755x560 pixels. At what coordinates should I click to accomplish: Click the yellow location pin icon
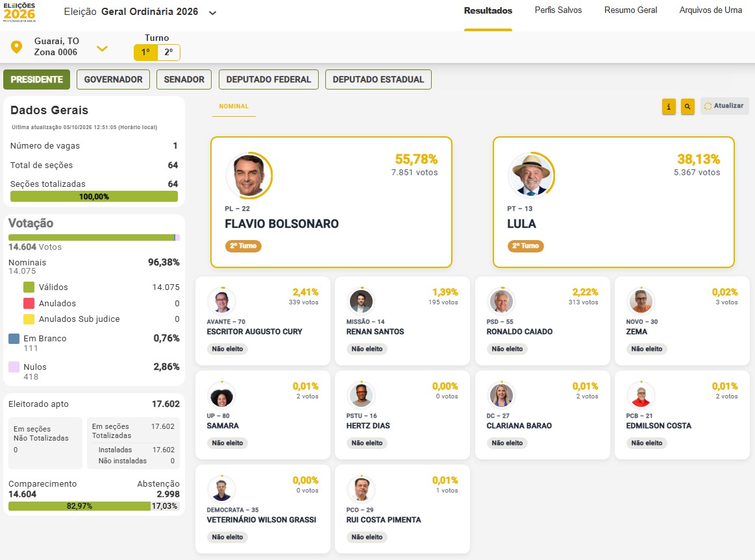(16, 47)
